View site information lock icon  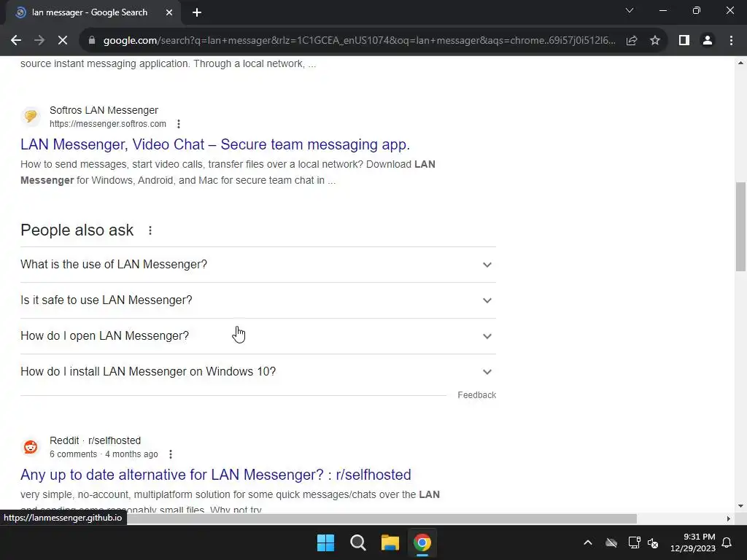(x=92, y=41)
